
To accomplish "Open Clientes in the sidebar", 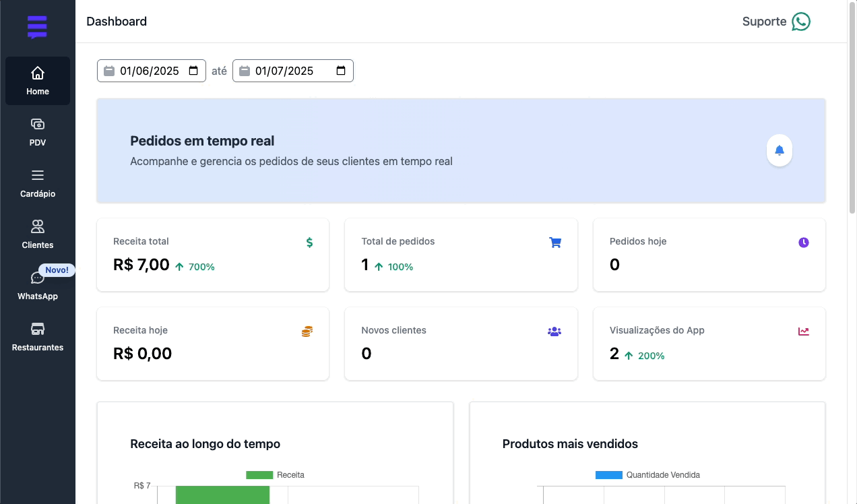I will 38,234.
